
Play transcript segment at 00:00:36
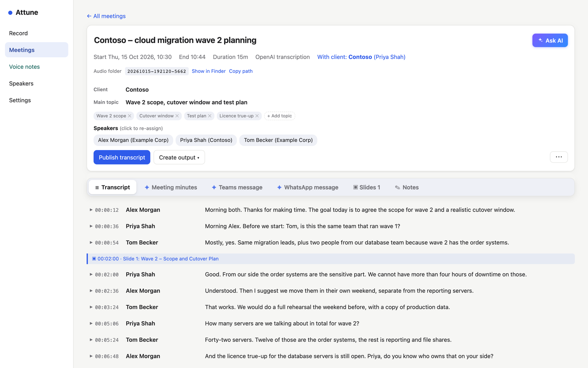coord(91,226)
